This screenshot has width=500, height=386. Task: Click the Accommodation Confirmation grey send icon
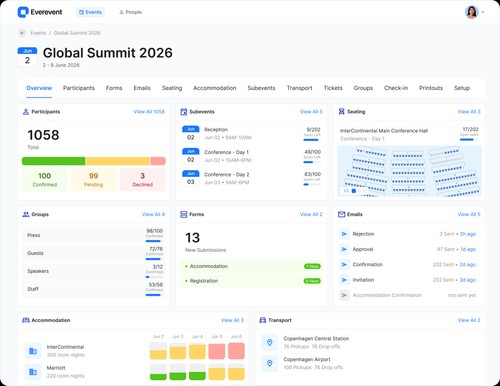click(x=344, y=295)
